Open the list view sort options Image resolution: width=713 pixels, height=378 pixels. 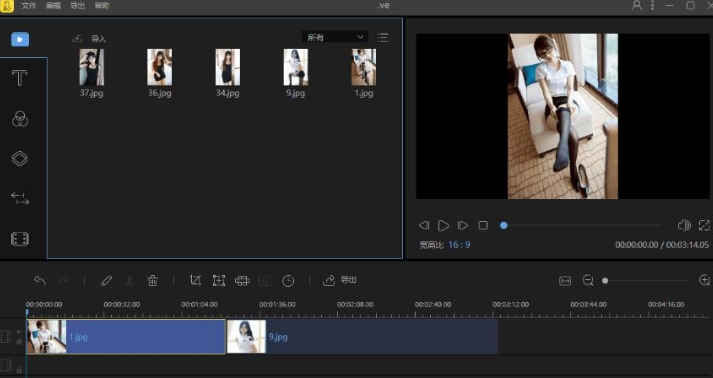[383, 37]
